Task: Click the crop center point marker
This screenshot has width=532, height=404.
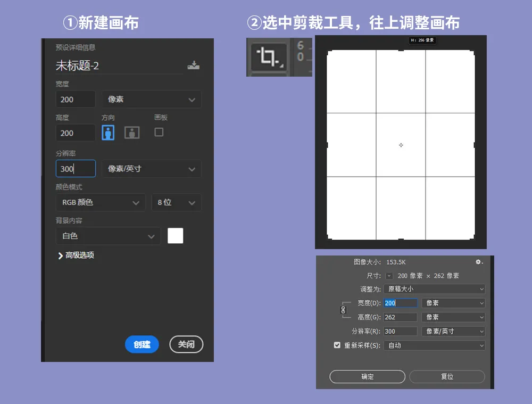Action: [401, 145]
